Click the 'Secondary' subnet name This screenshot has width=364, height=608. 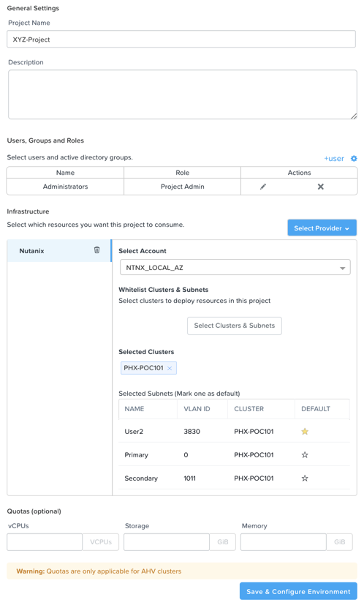141,478
